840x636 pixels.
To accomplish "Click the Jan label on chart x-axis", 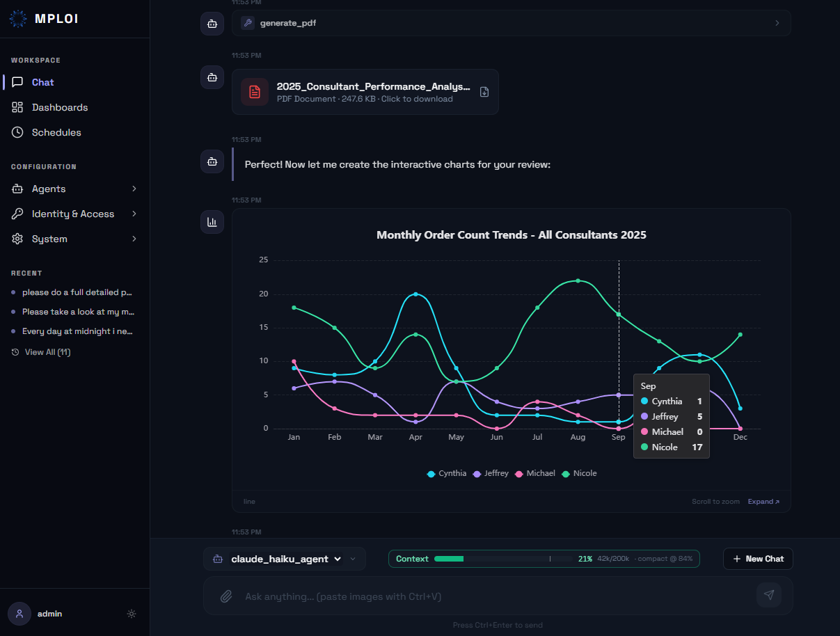I will pos(294,437).
